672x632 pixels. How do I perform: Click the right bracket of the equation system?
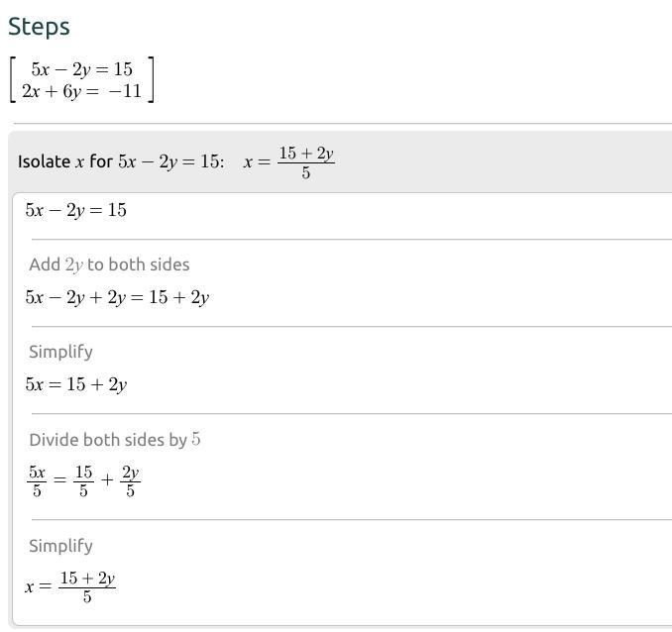point(151,79)
